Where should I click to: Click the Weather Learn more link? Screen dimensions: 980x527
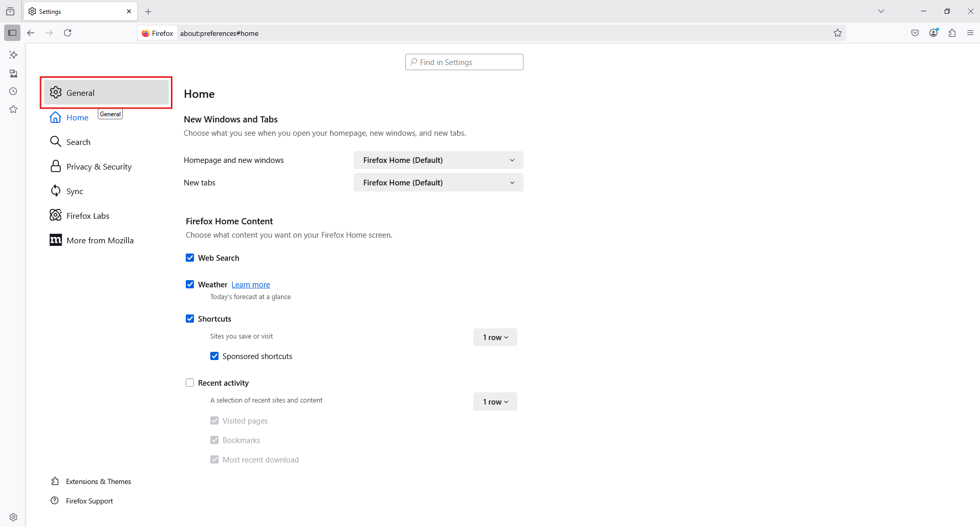tap(251, 285)
